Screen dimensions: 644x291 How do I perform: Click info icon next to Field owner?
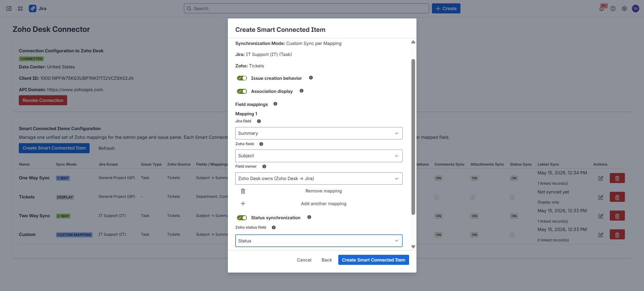point(264,167)
